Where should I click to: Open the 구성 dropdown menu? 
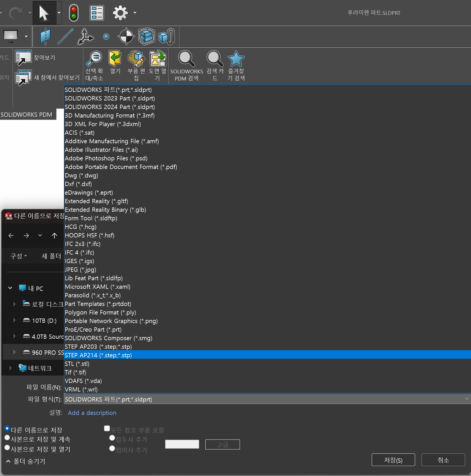(19, 256)
